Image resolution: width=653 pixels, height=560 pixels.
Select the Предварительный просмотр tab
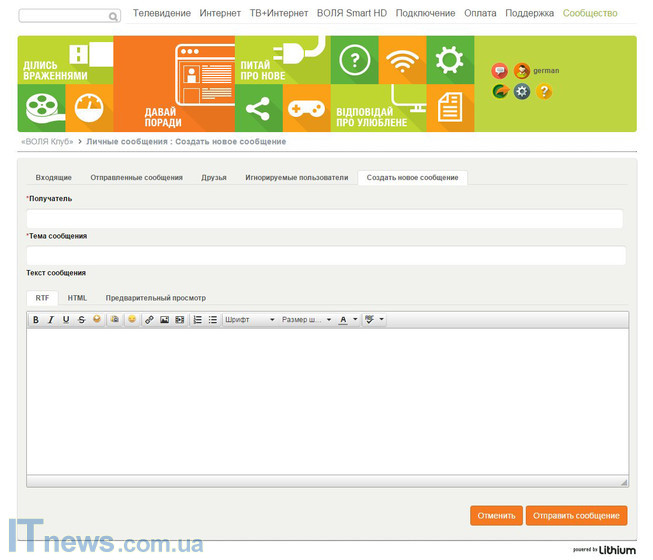(x=155, y=298)
